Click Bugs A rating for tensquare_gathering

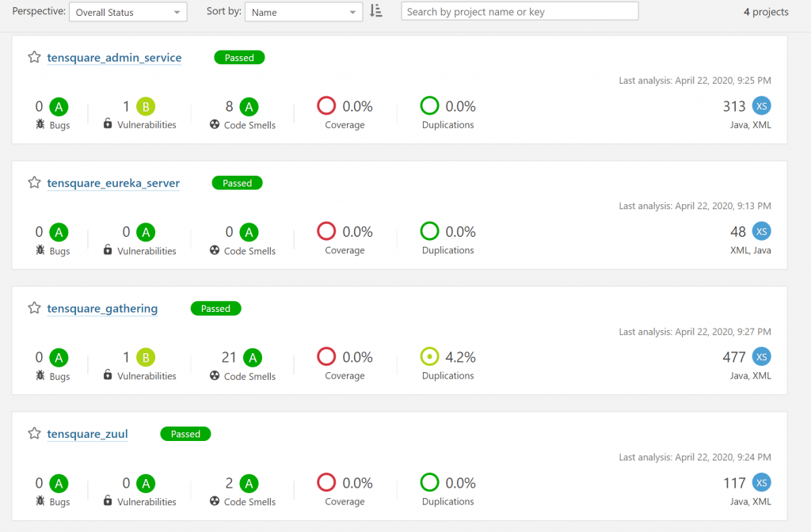59,358
